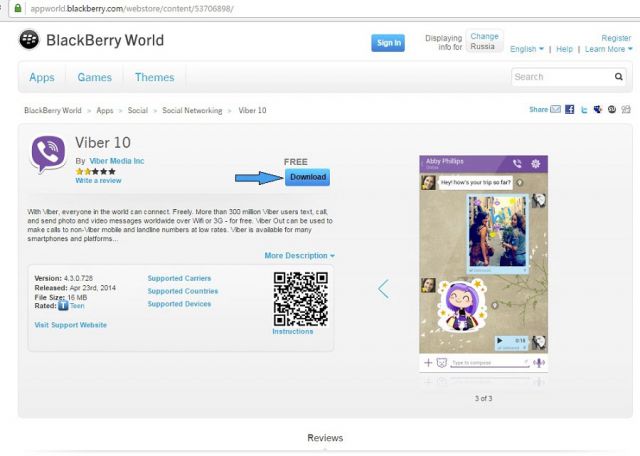Go to BlackBerry World breadcrumb
The width and height of the screenshot is (640, 456).
point(53,110)
